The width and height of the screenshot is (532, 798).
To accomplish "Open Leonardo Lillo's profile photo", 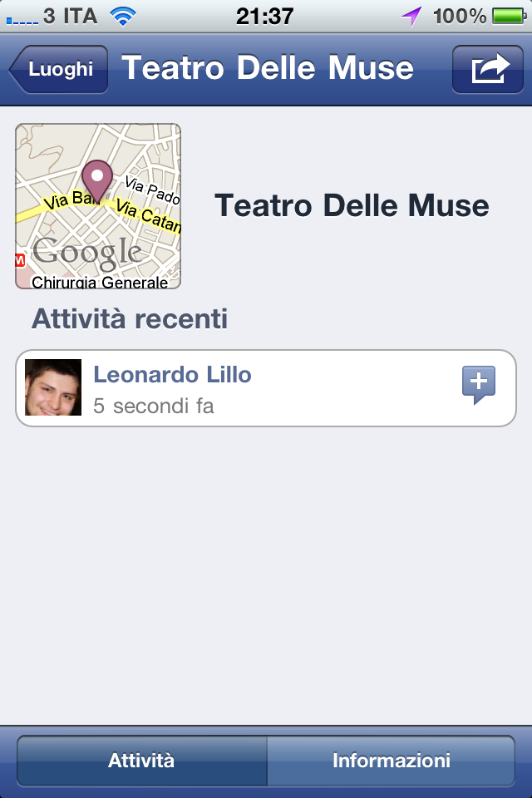I will pyautogui.click(x=53, y=387).
